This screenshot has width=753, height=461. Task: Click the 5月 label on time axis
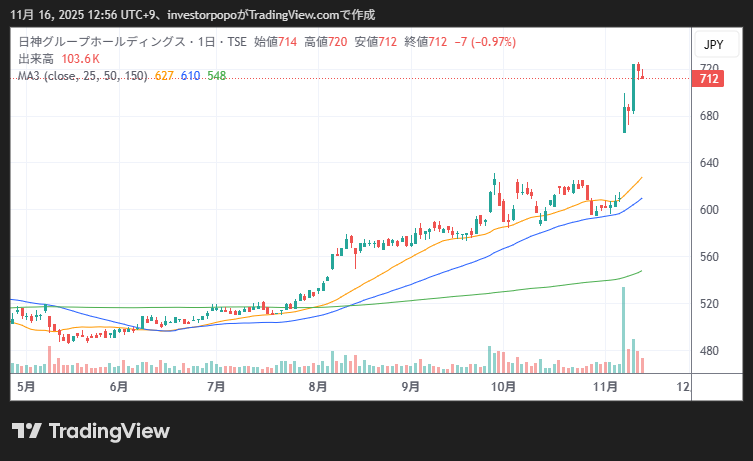(26, 386)
